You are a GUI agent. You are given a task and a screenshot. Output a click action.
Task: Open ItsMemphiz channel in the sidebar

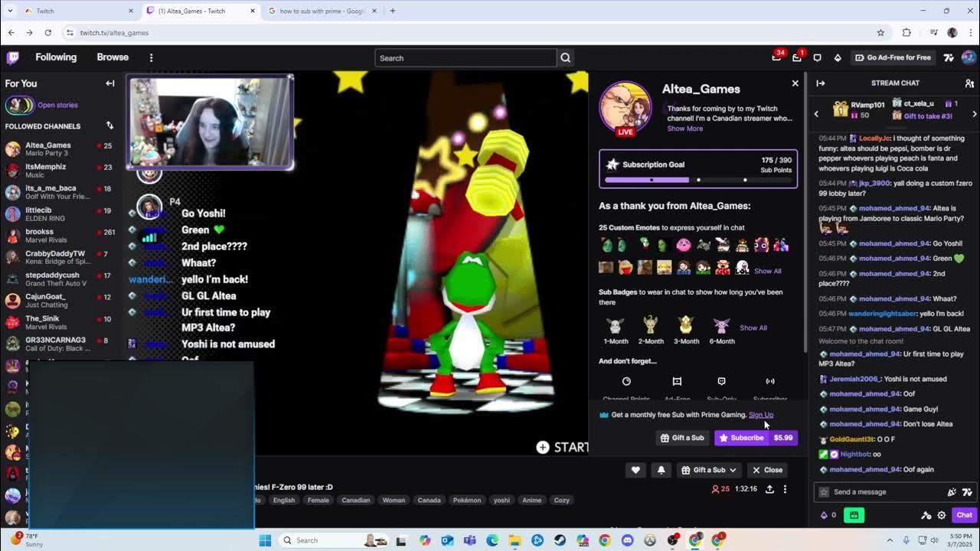[60, 171]
